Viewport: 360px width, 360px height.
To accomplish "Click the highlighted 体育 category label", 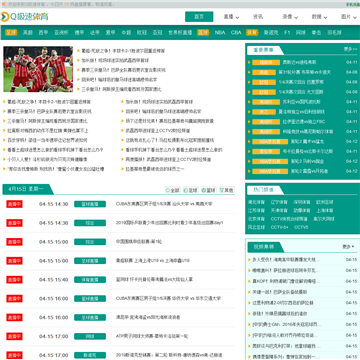I will (x=252, y=33).
